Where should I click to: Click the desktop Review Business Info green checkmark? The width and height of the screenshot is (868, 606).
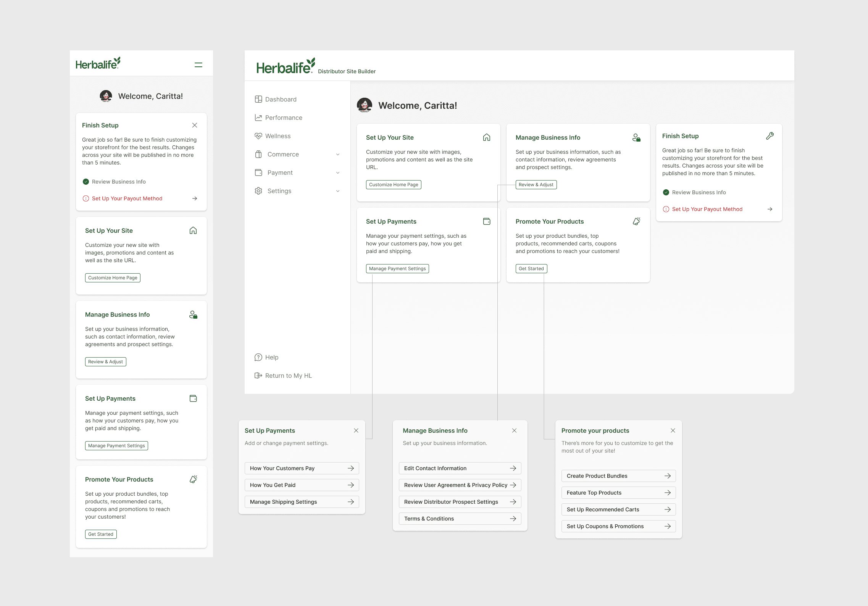click(666, 192)
